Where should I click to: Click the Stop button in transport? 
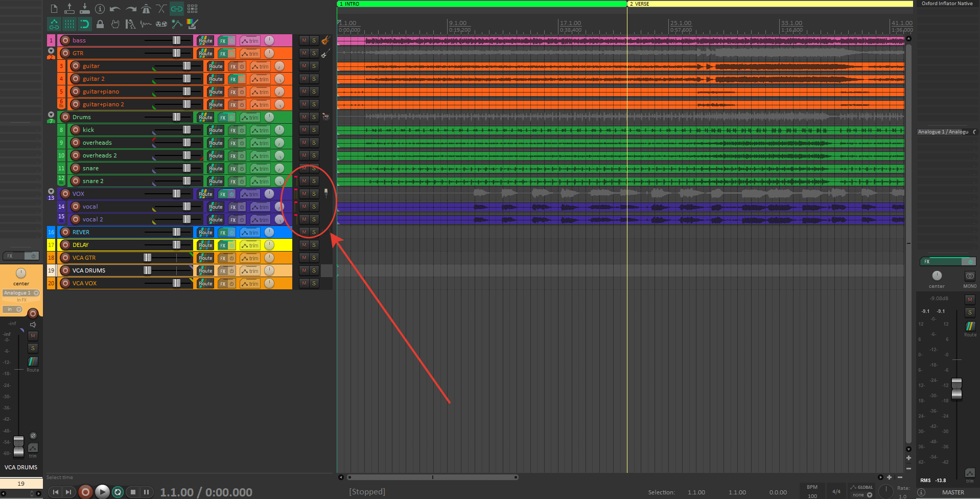(x=133, y=492)
